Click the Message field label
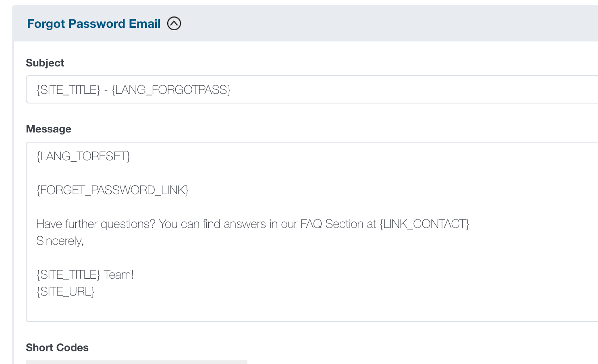598x364 pixels. [x=48, y=129]
